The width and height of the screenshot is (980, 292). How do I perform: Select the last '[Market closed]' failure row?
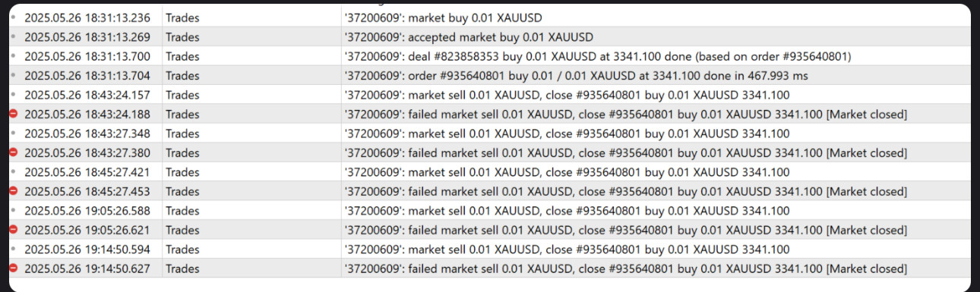[489, 268]
